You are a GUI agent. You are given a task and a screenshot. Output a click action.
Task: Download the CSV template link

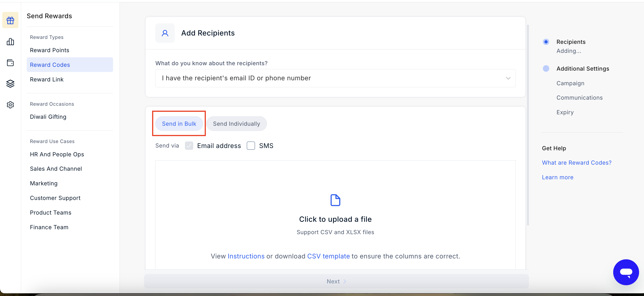coord(328,256)
